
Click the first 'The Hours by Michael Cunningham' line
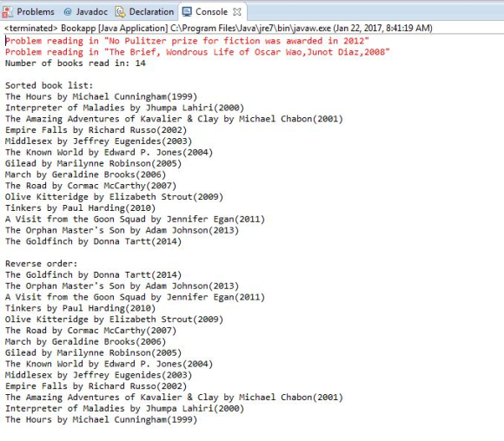[101, 96]
